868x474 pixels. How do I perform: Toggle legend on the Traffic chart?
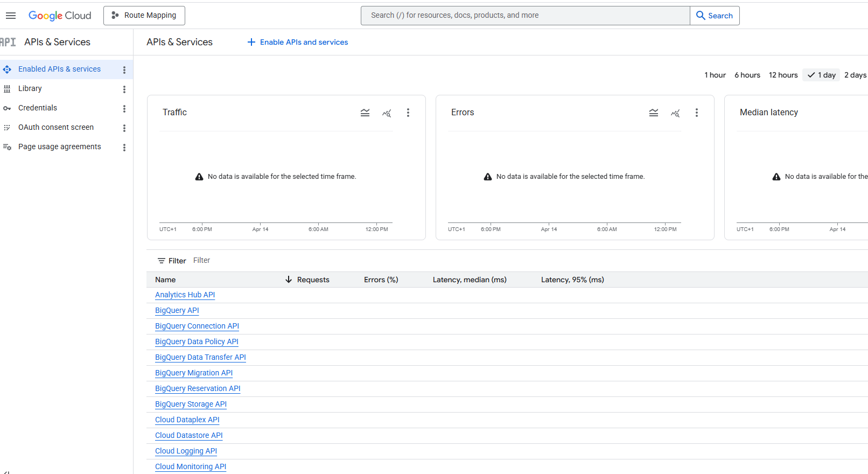click(x=365, y=113)
